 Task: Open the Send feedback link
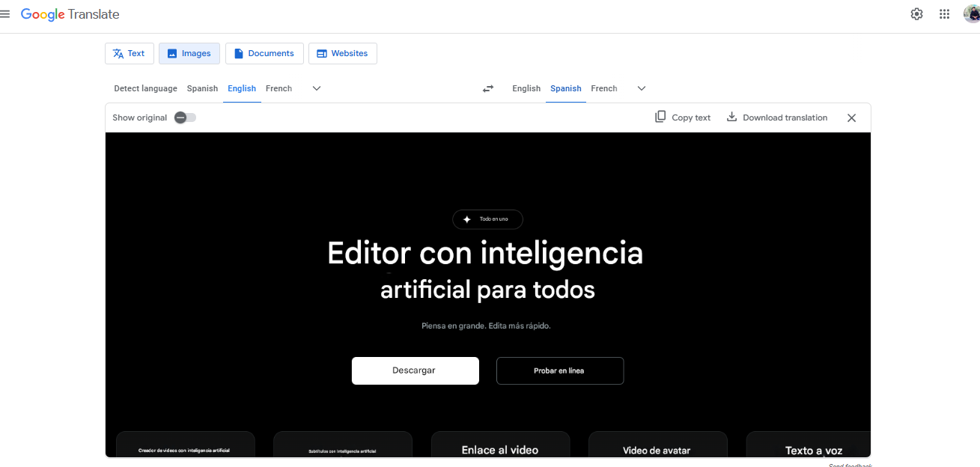point(850,465)
